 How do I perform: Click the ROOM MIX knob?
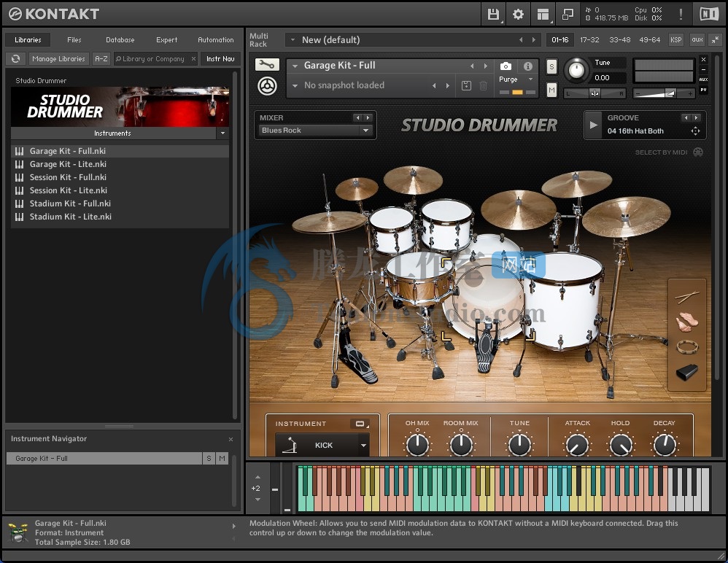click(x=461, y=445)
